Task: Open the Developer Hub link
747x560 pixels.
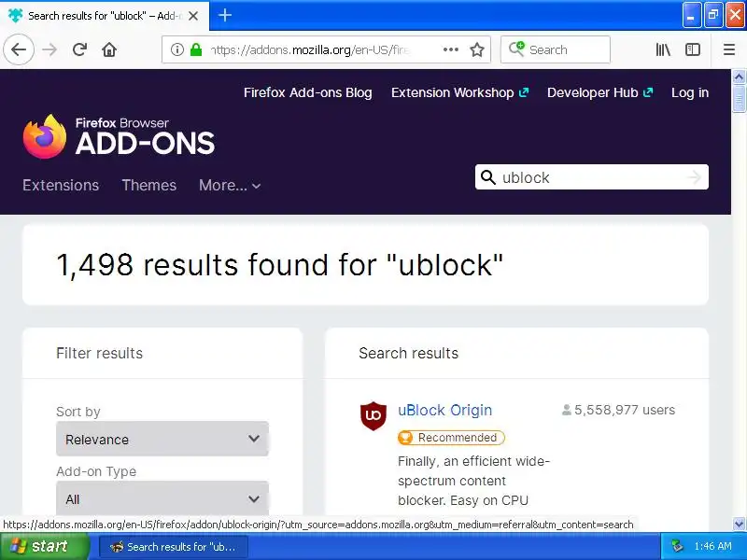Action: point(599,92)
